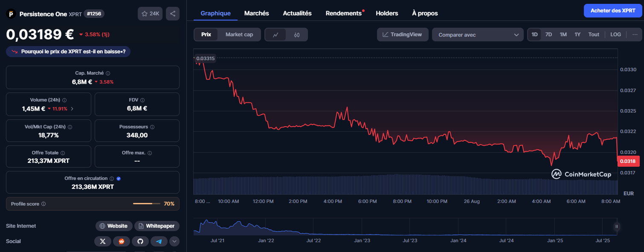Open Volume (24h) details chevron arrow
Image resolution: width=644 pixels, height=252 pixels.
point(72,109)
